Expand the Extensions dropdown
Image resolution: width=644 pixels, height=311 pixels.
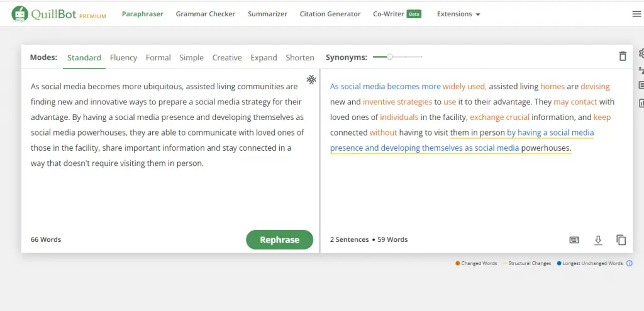(458, 14)
